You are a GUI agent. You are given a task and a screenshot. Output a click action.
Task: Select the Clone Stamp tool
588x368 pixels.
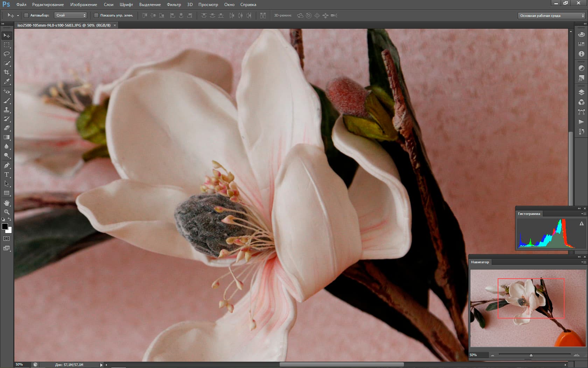pyautogui.click(x=7, y=110)
